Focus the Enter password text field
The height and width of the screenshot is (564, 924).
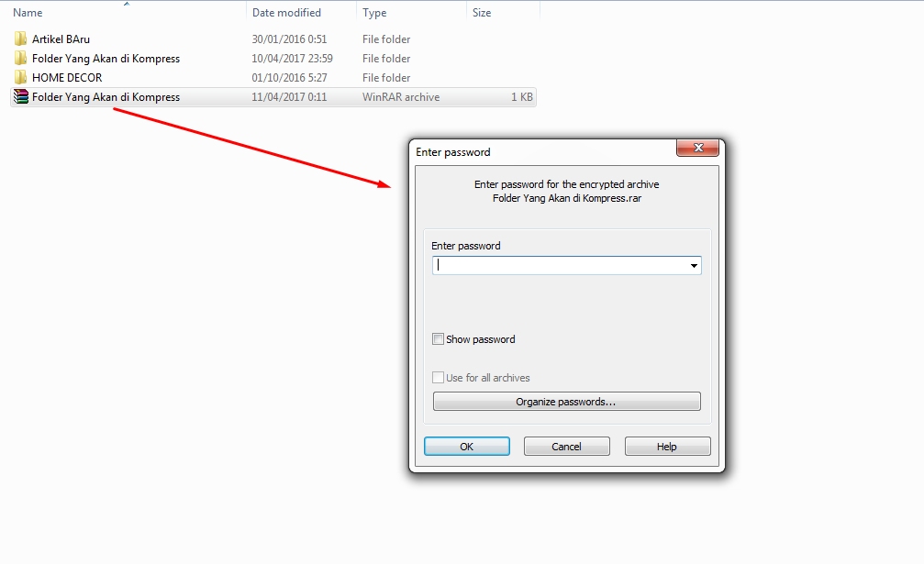click(560, 266)
